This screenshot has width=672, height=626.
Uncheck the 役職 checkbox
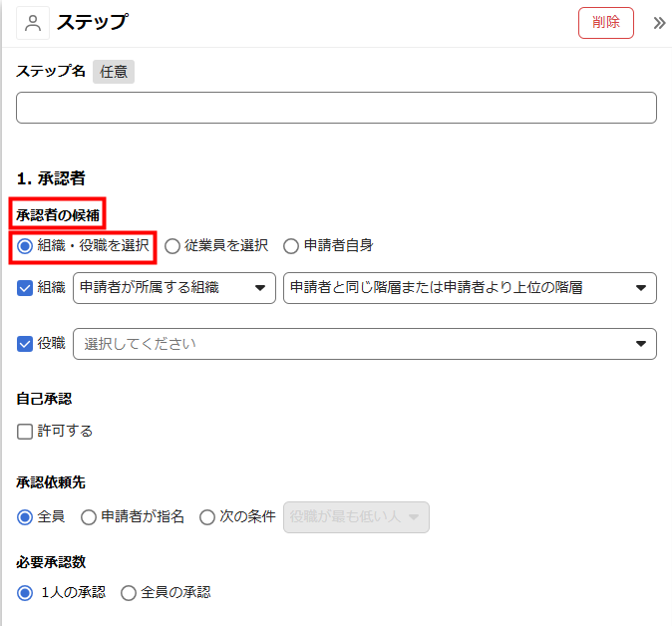[26, 343]
